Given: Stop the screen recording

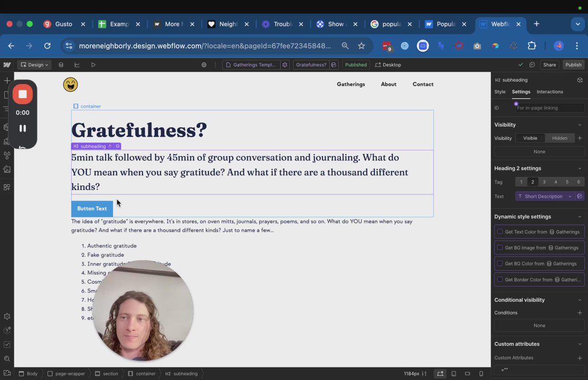Looking at the screenshot, I should pos(23,94).
